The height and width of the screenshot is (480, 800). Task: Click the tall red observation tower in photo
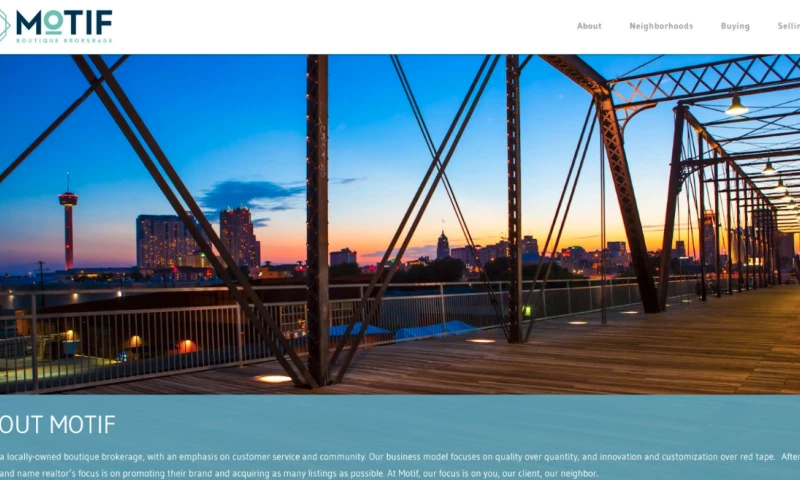coord(68,222)
